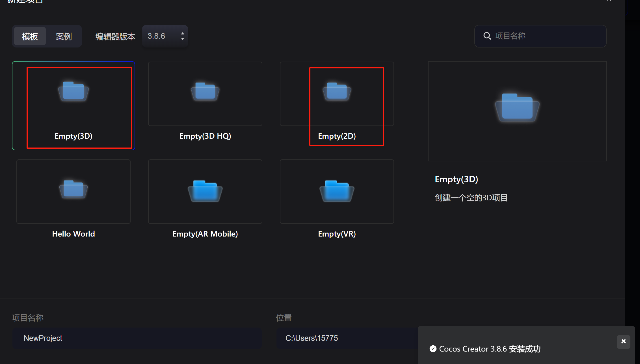Select the Empty(3D HQ) template folder icon
The image size is (640, 364).
205,91
